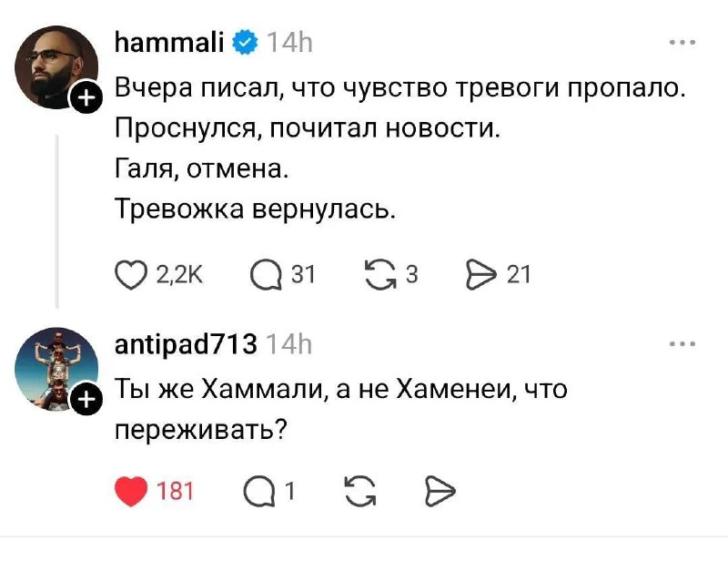Click the 14h timestamp on hammali's post
The image size is (728, 561).
tap(289, 42)
